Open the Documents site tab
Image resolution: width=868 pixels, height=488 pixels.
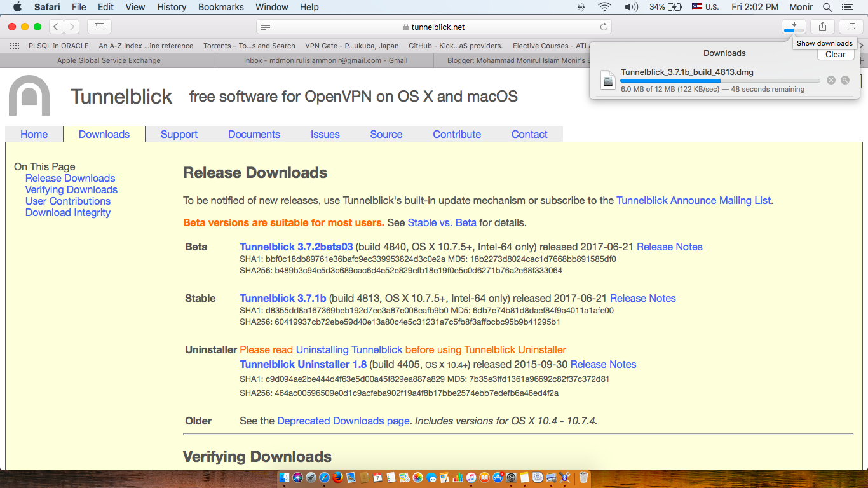tap(254, 134)
